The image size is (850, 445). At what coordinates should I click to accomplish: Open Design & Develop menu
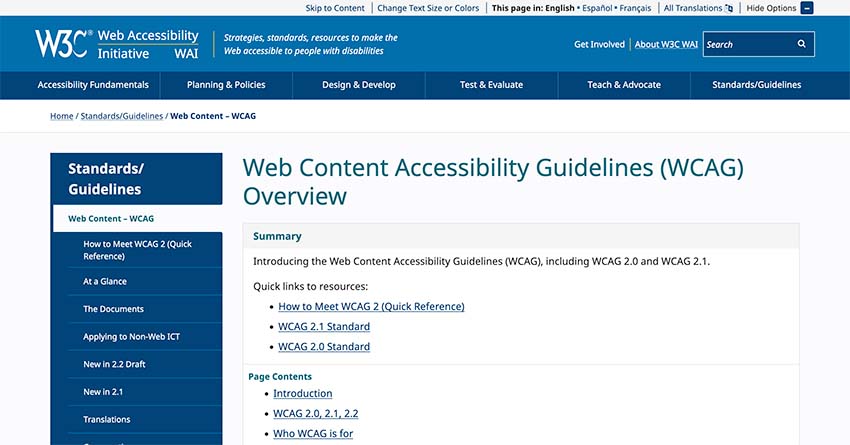point(358,85)
